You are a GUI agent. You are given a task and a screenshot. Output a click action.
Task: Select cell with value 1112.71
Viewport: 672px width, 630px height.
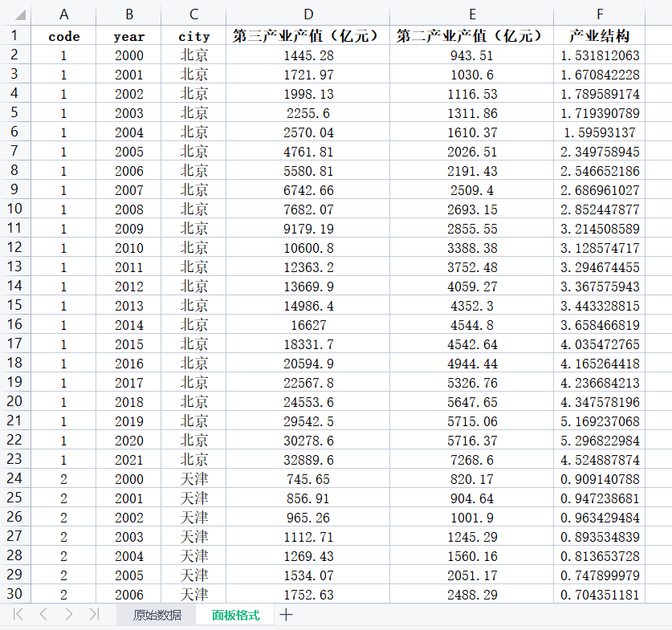point(308,537)
